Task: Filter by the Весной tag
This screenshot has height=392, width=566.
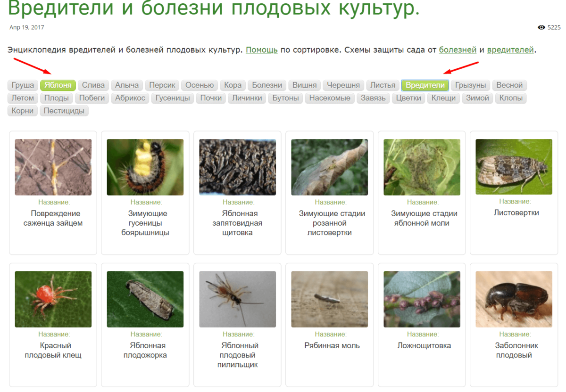Action: point(509,85)
